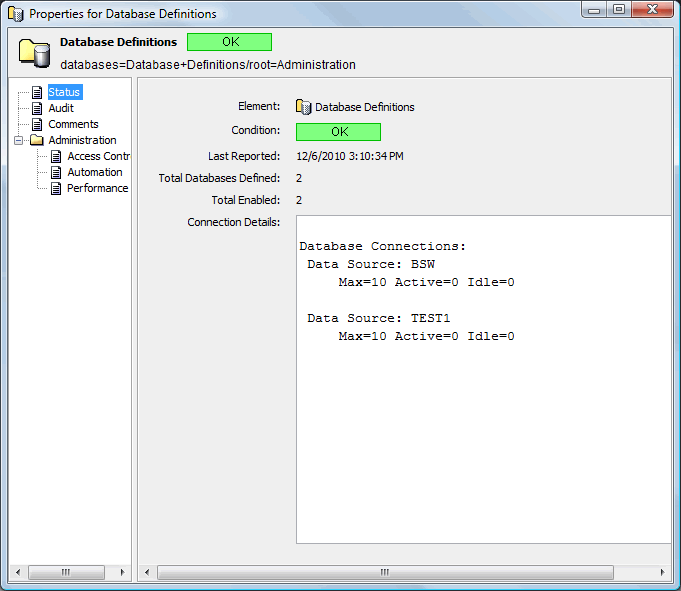
Task: Click the Max=10 line under BSW
Action: coord(426,282)
